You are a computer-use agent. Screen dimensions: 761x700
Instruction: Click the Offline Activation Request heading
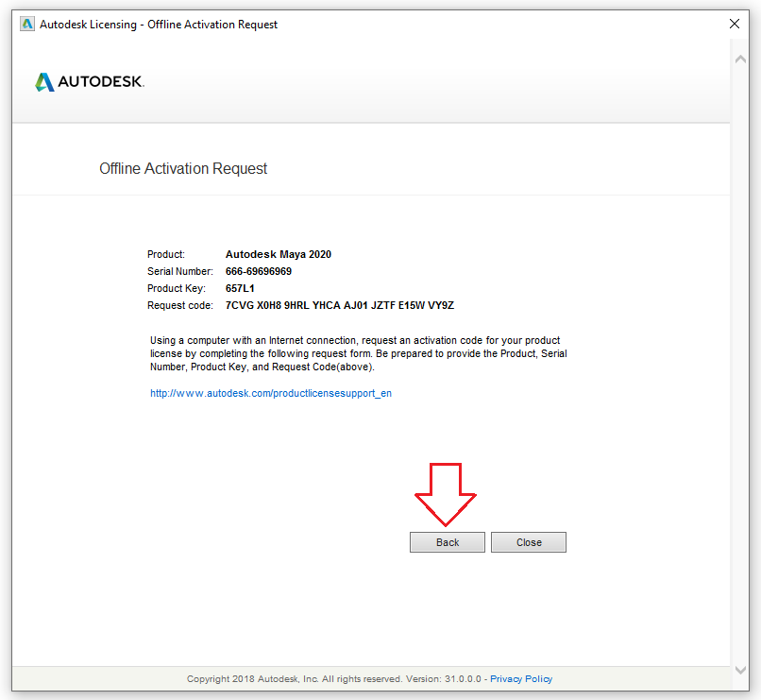(x=183, y=168)
